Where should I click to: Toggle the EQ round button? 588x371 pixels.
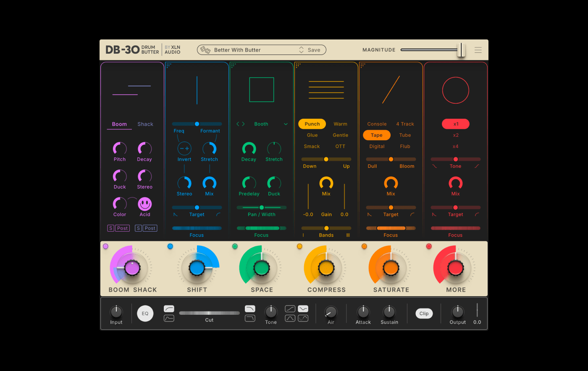point(145,314)
